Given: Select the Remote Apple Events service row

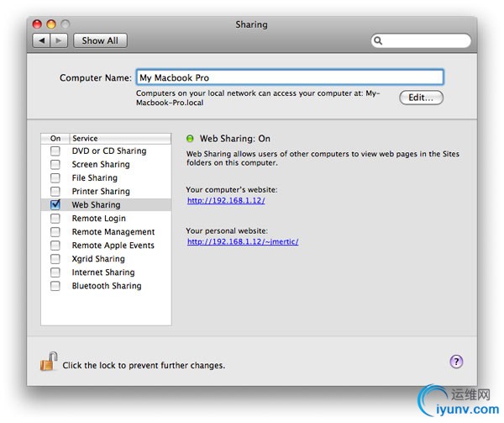Looking at the screenshot, I should pos(106,245).
